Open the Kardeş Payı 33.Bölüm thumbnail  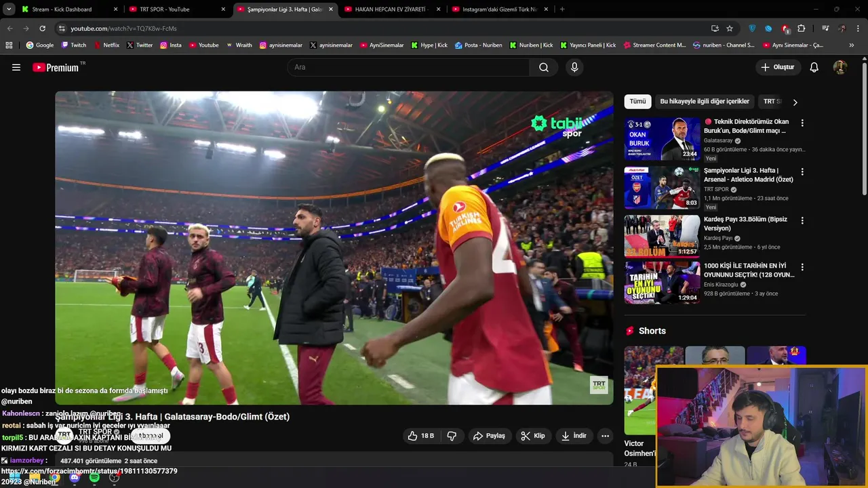click(663, 236)
